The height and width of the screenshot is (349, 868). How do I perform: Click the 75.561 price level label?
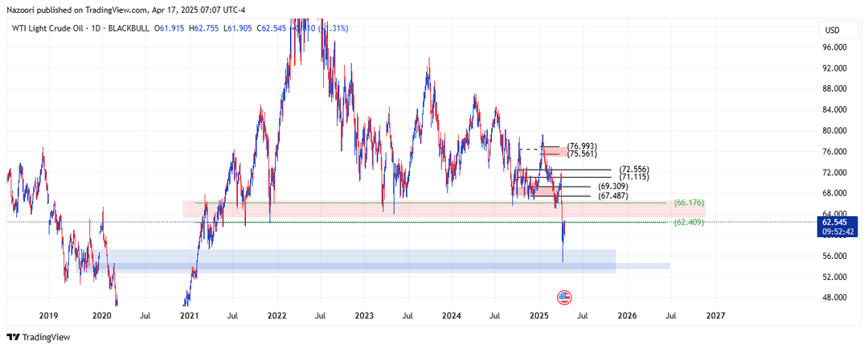click(583, 152)
